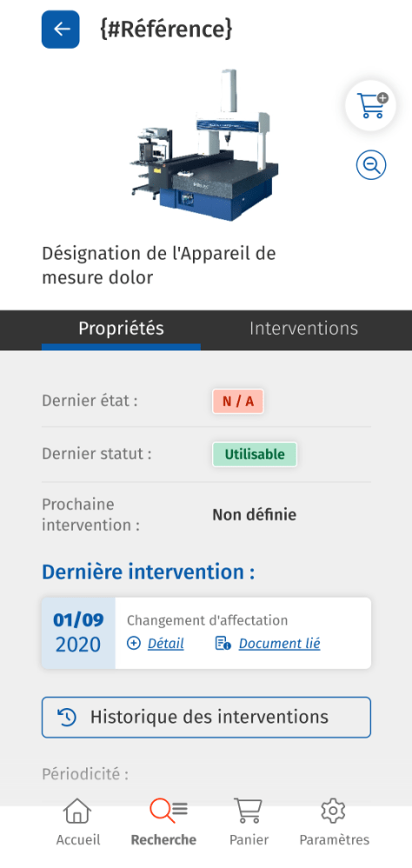Click the plus-circle icon beside Détail
This screenshot has height=868, width=412.
pos(134,643)
